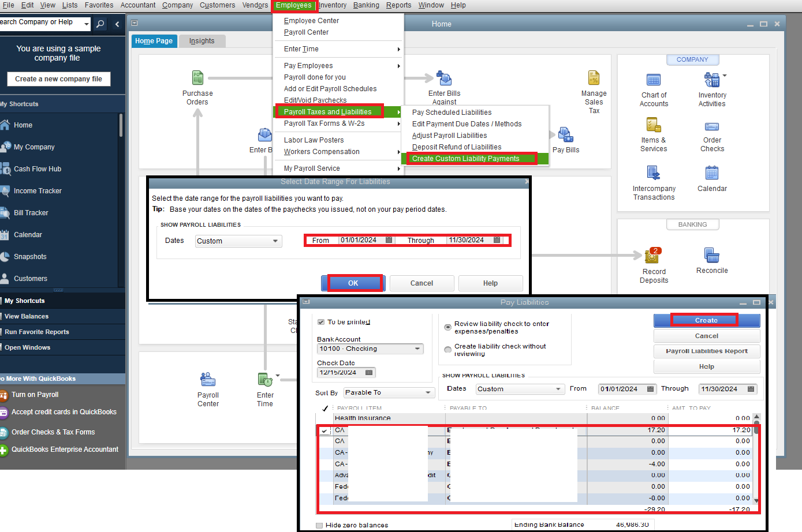Open the Dates Custom dropdown in Pay Liabilities
The image size is (802, 532).
520,389
